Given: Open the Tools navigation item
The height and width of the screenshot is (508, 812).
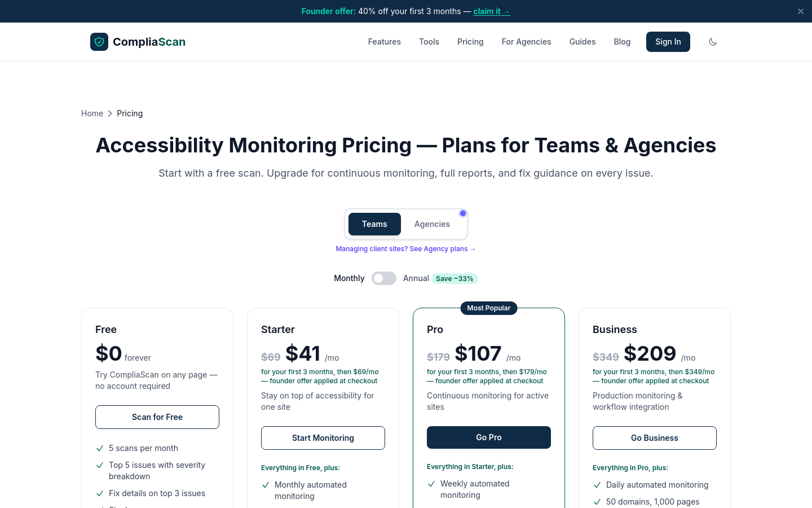Looking at the screenshot, I should pyautogui.click(x=429, y=42).
